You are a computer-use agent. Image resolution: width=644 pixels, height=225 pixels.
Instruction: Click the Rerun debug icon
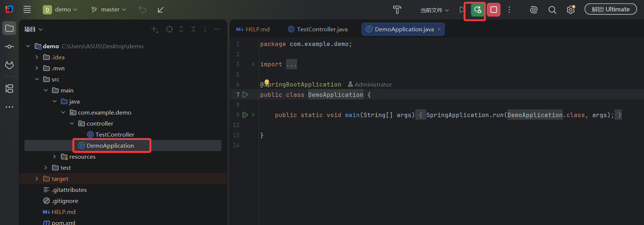[478, 10]
